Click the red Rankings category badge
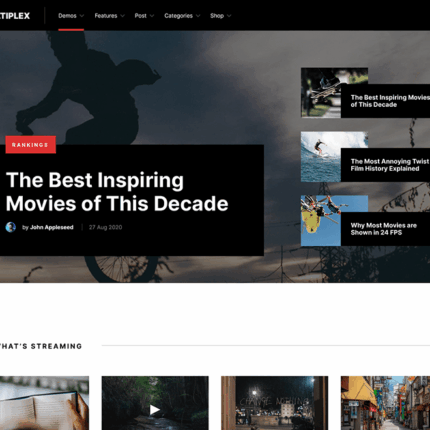This screenshot has width=430, height=430. coord(30,145)
